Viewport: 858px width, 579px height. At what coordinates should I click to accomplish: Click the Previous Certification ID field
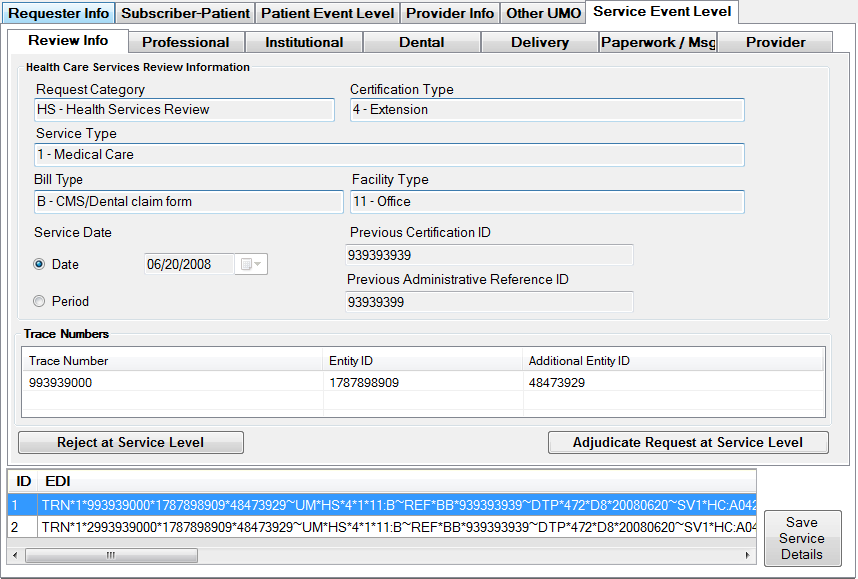[x=489, y=255]
